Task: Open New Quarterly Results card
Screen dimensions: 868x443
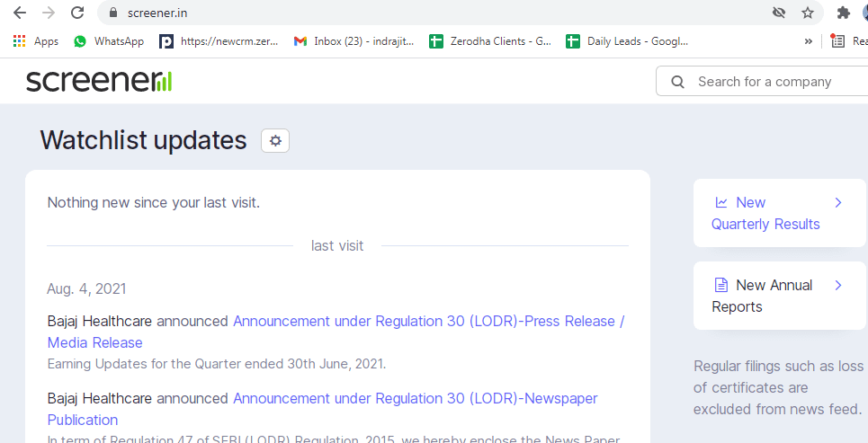Action: [x=780, y=213]
